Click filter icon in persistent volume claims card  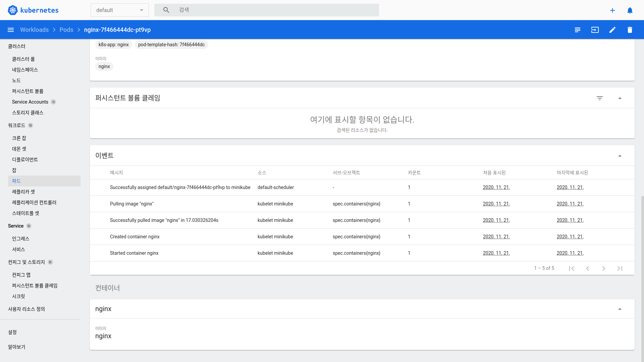pos(600,98)
